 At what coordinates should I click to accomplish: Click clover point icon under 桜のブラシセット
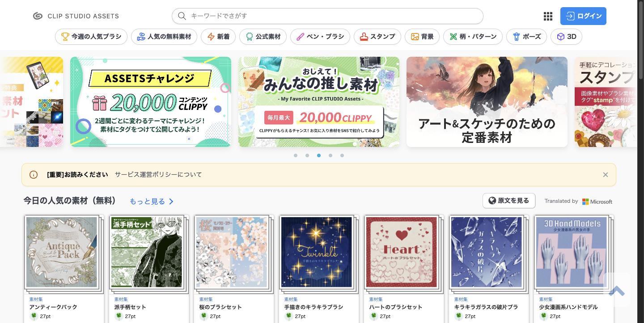click(x=203, y=316)
